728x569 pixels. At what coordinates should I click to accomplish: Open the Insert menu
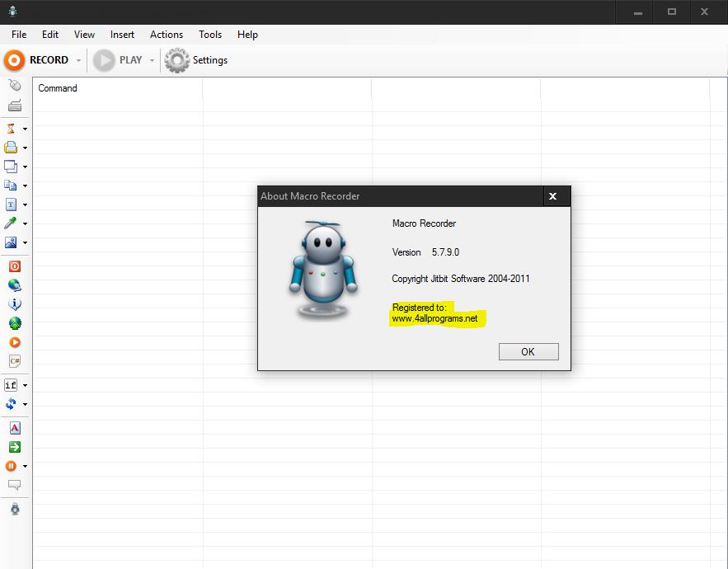[x=122, y=35]
